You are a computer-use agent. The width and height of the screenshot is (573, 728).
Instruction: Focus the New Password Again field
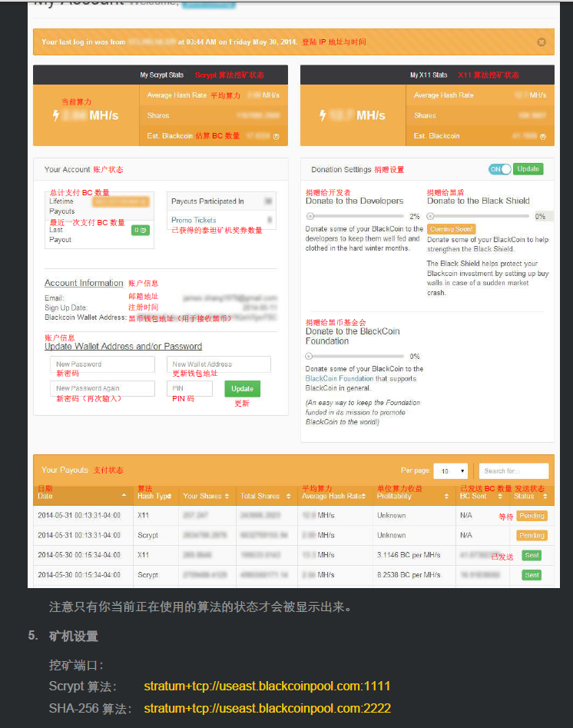[x=102, y=388]
